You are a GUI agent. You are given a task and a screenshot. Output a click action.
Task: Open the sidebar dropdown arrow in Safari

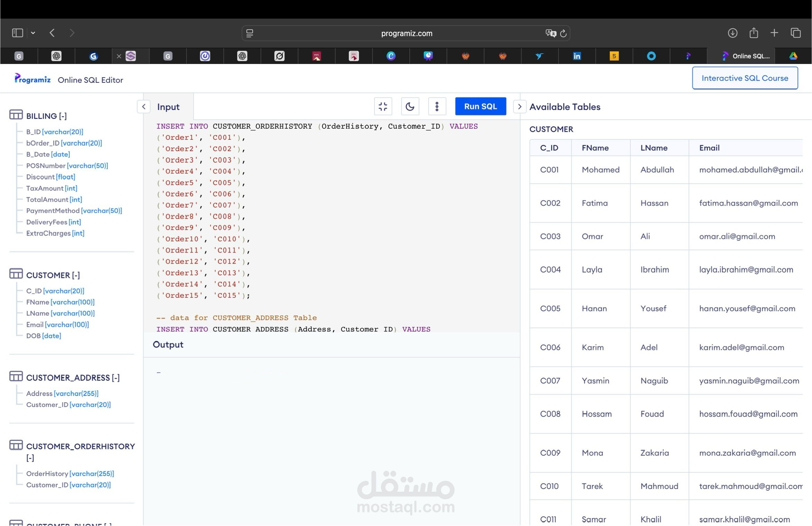coord(33,33)
